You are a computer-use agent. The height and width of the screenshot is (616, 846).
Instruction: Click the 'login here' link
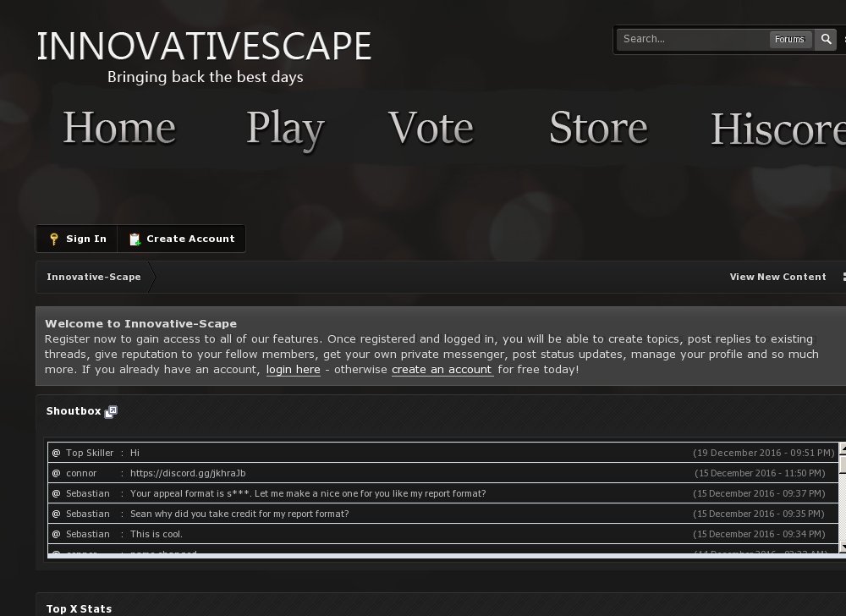pyautogui.click(x=293, y=370)
